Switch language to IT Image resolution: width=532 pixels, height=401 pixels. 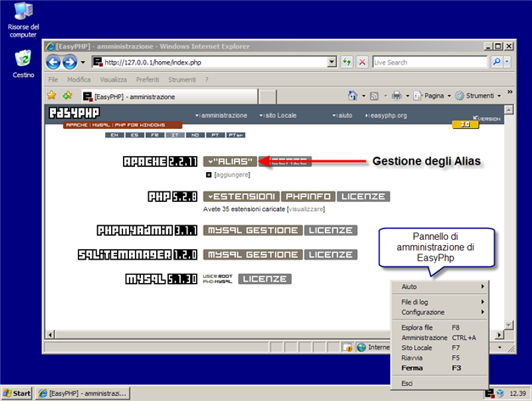(x=175, y=135)
